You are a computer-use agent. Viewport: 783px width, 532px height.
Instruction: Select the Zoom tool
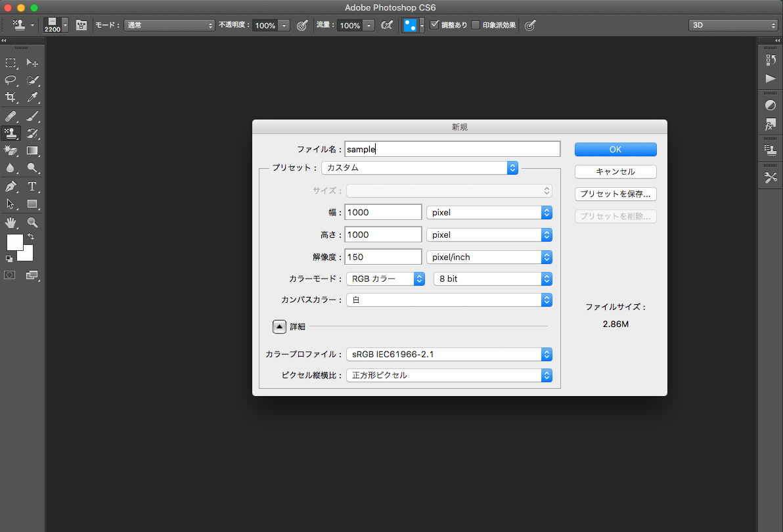32,223
